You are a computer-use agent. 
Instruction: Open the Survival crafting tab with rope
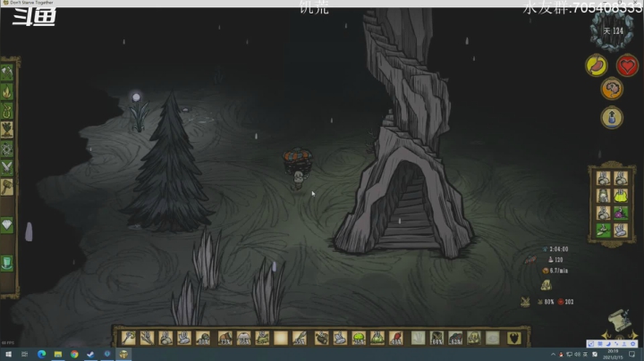click(7, 111)
